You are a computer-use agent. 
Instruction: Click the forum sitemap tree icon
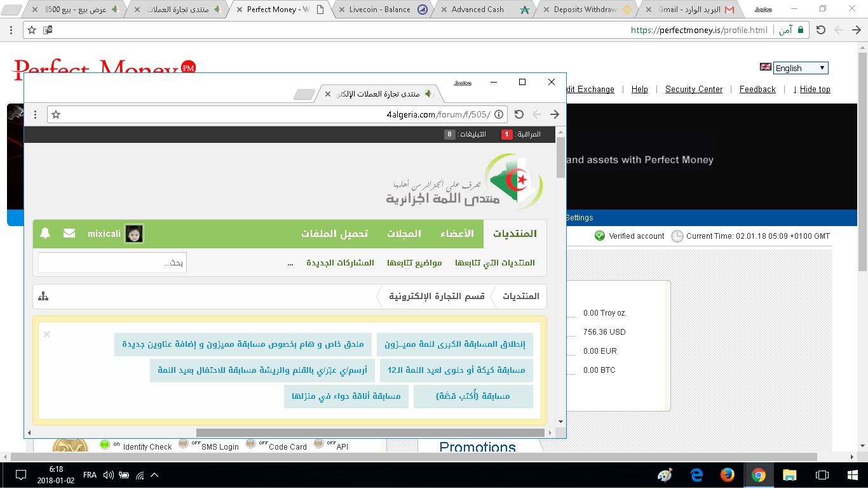point(43,297)
